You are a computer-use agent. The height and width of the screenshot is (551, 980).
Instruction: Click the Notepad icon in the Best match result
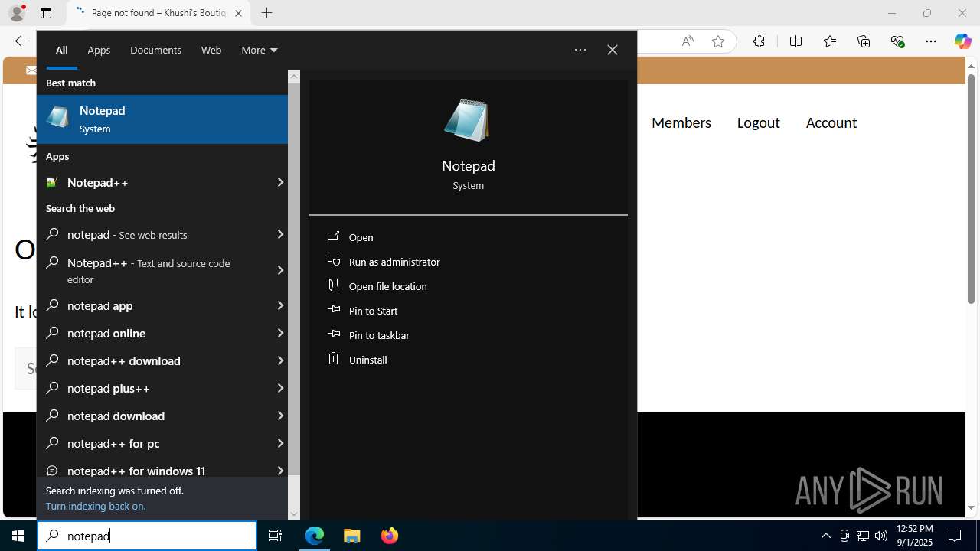tap(57, 119)
